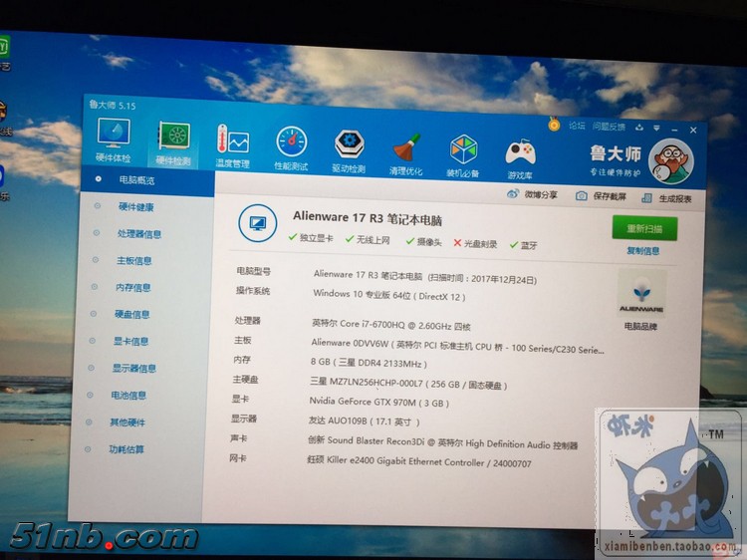Select 主板信息 in sidebar
The width and height of the screenshot is (747, 560).
[133, 261]
